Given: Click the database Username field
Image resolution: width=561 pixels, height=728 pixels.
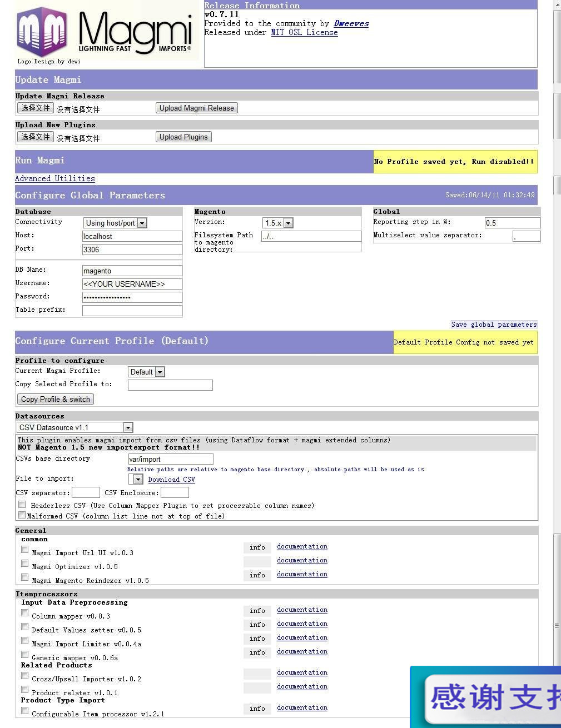Looking at the screenshot, I should 132,284.
